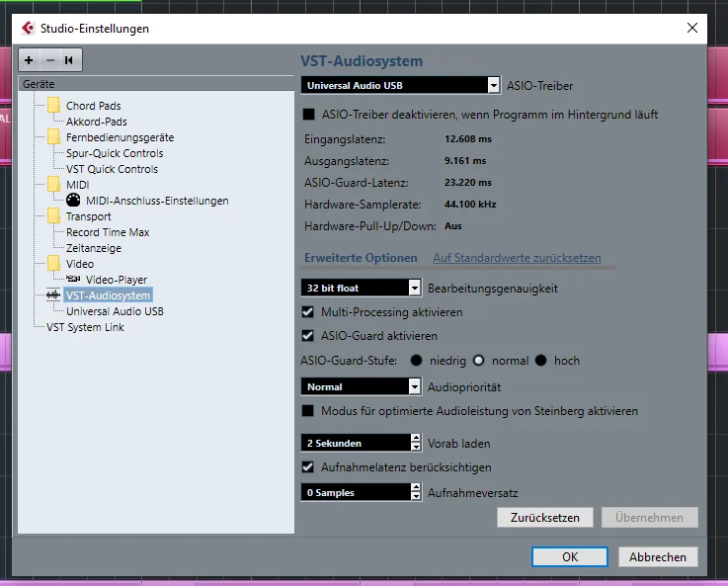Enable Steinberg optimierte Audioleistung checkbox
728x586 pixels.
(x=308, y=411)
